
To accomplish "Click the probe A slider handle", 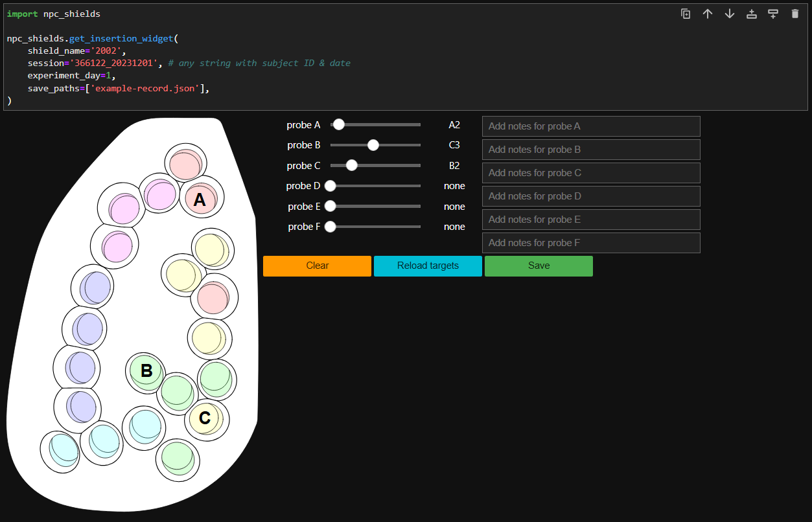I will point(338,125).
